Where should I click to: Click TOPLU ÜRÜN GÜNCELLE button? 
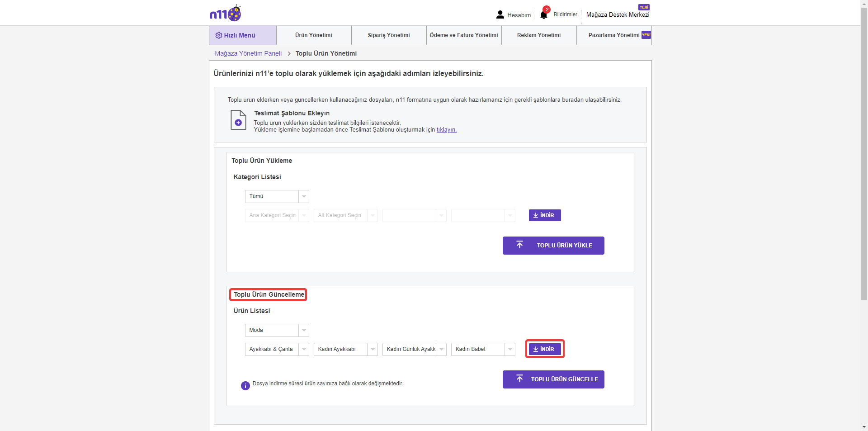(553, 379)
